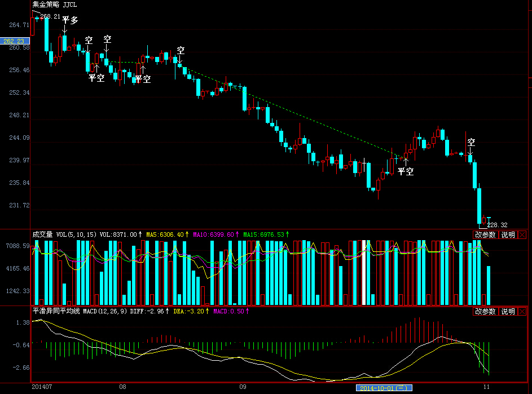Click the 08 month axis label

point(122,387)
